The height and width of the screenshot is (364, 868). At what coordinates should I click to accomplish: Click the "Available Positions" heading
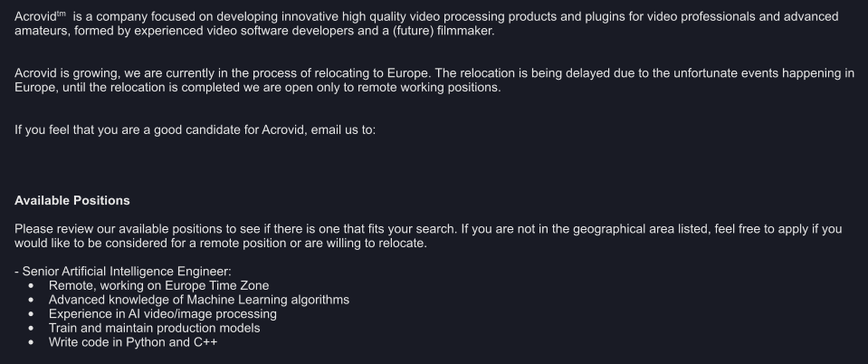(x=72, y=200)
